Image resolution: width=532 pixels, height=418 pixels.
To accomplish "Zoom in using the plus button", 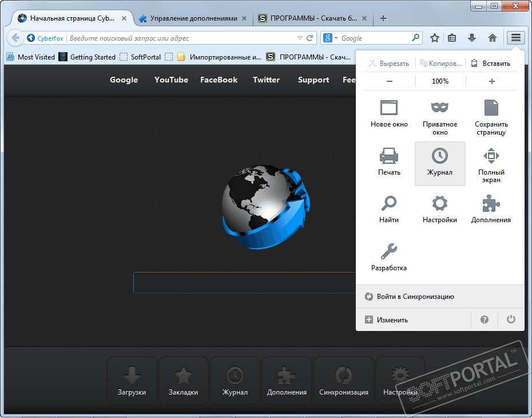I will click(x=491, y=81).
